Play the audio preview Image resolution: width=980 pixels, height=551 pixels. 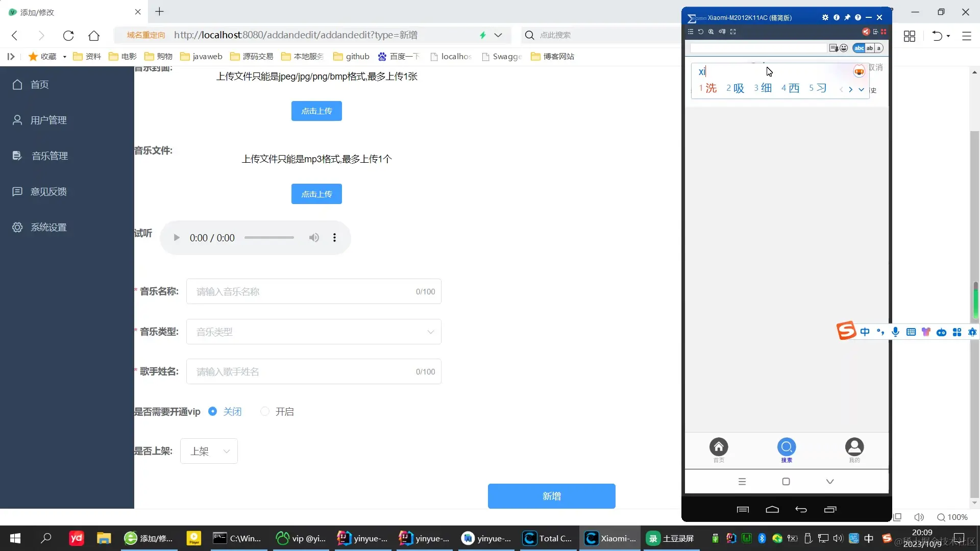[177, 238]
